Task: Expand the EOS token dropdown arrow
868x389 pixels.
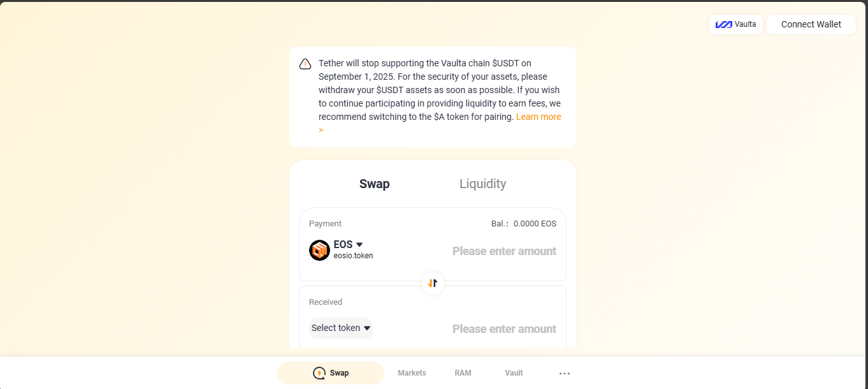Action: (x=359, y=245)
